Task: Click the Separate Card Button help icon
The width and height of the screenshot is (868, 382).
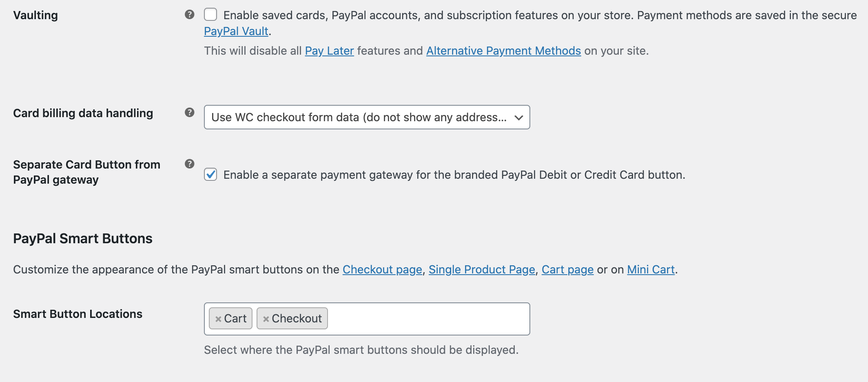Action: [x=189, y=163]
